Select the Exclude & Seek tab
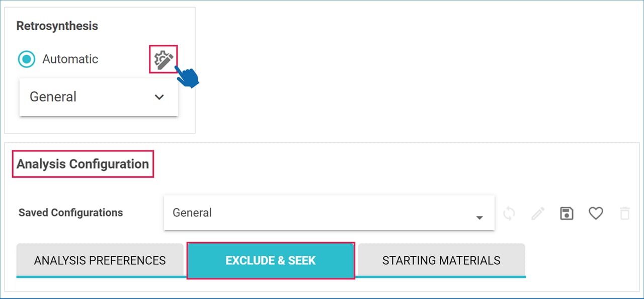 (x=271, y=260)
